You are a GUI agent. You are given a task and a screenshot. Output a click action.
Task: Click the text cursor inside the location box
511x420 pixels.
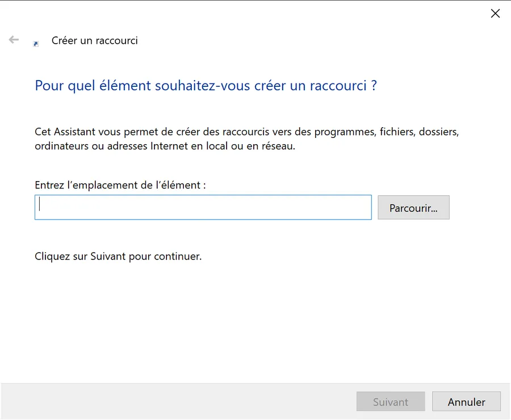(x=39, y=204)
